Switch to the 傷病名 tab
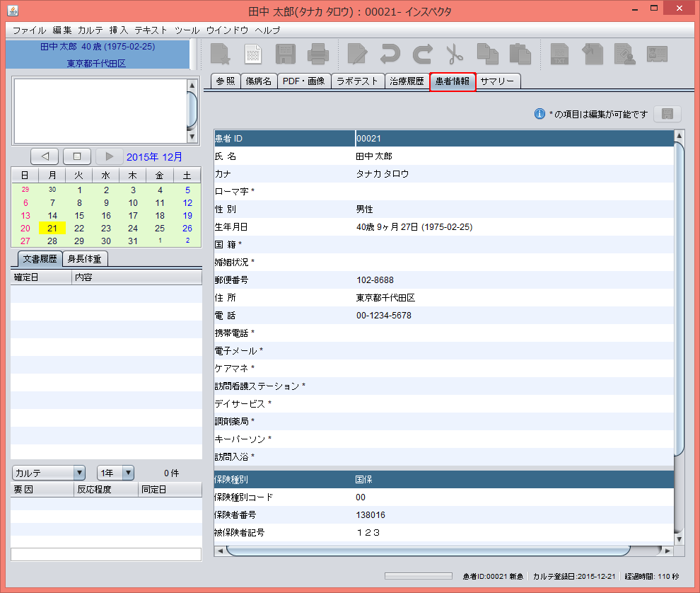Screen dimensions: 700x593 click(x=258, y=81)
